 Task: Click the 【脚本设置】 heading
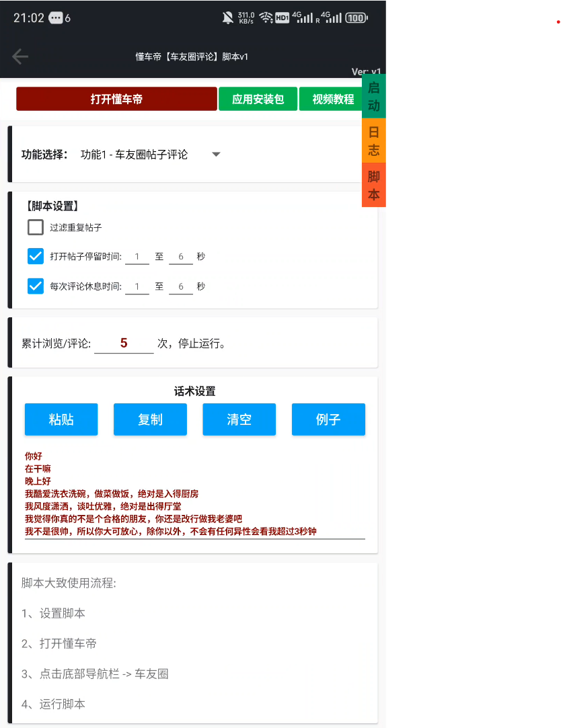(52, 206)
